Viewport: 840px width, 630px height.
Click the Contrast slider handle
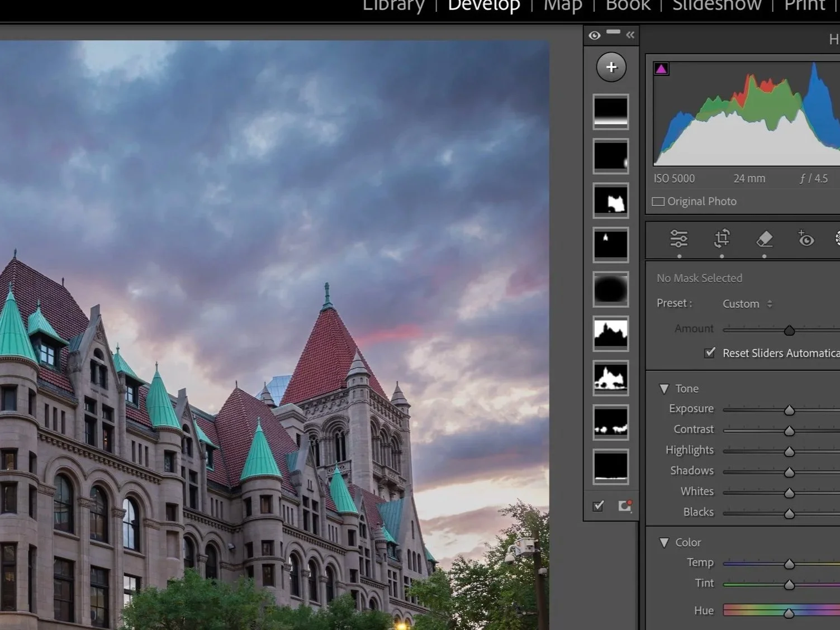[789, 431]
